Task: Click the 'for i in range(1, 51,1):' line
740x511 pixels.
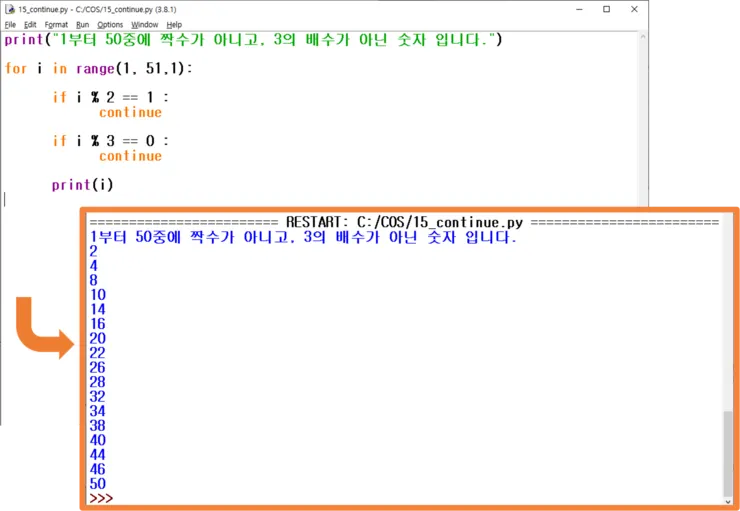Action: (99, 69)
